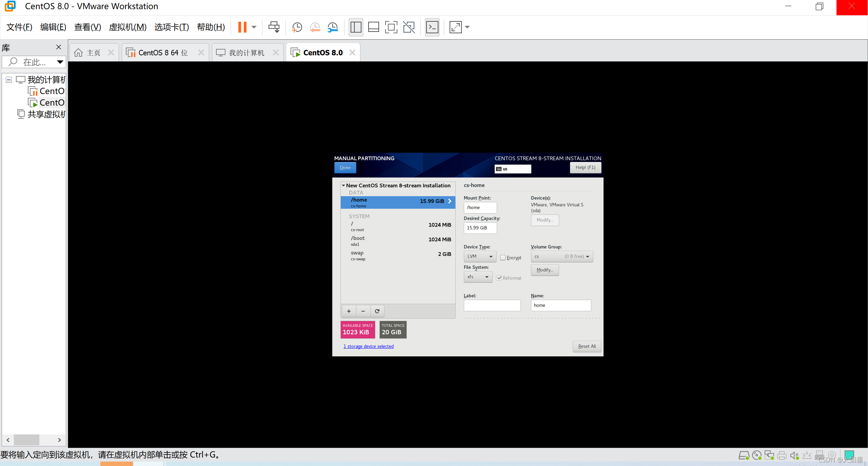
Task: Collapse the 我的计算机 tree node
Action: 9,80
